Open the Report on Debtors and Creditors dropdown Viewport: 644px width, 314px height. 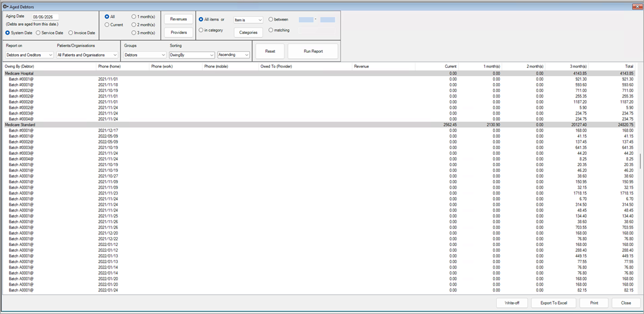(x=30, y=55)
